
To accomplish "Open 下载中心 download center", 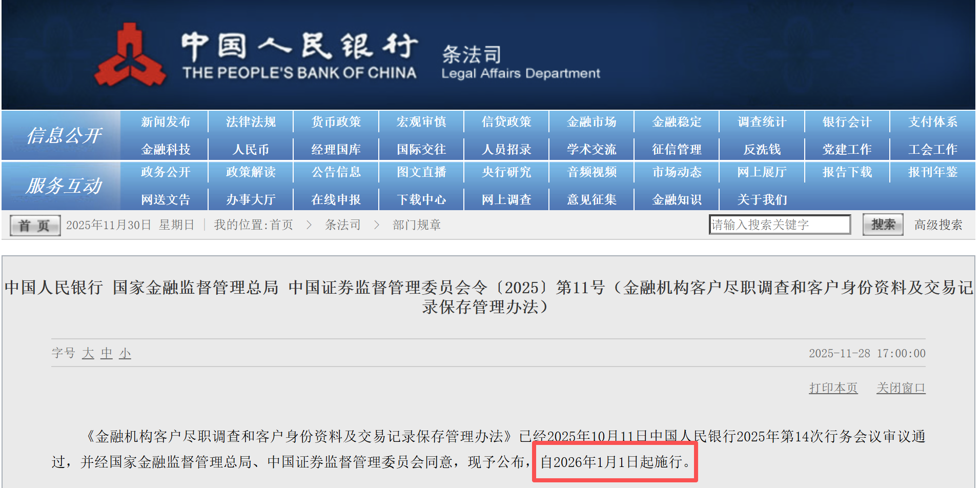I will coord(421,199).
